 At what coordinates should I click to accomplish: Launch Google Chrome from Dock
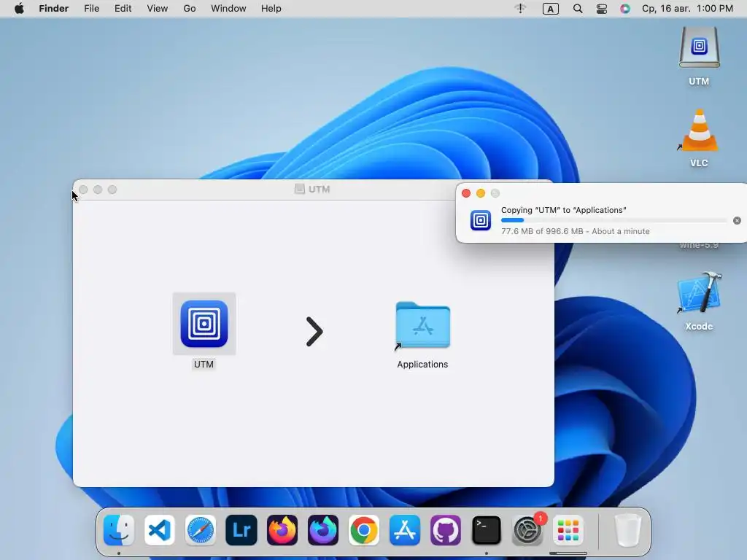tap(364, 530)
